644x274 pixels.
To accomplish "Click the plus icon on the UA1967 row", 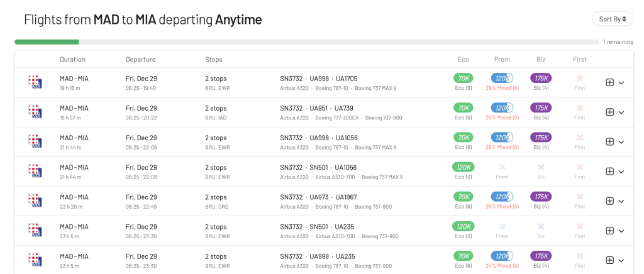I will (610, 201).
